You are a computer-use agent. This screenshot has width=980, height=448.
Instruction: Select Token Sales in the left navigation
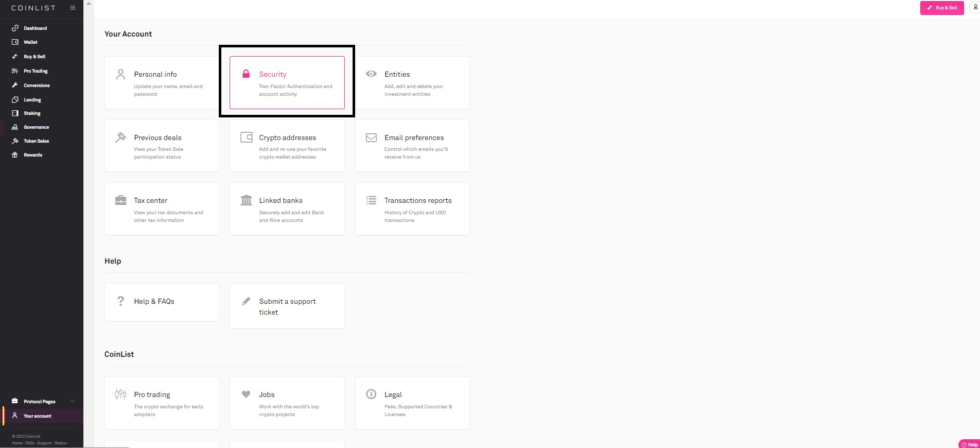tap(36, 141)
